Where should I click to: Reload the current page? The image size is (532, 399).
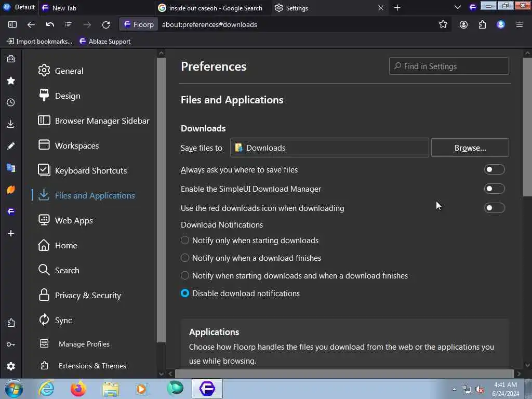(106, 24)
